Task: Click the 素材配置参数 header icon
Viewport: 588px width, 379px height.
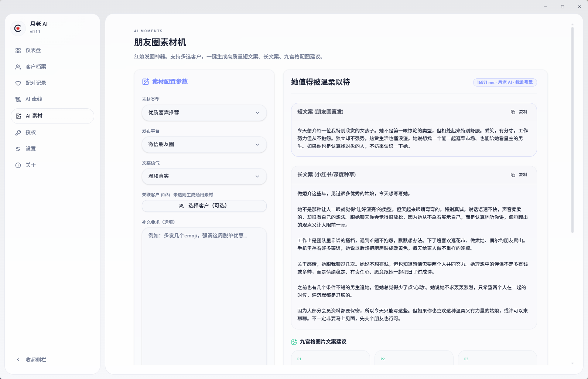Action: [146, 82]
